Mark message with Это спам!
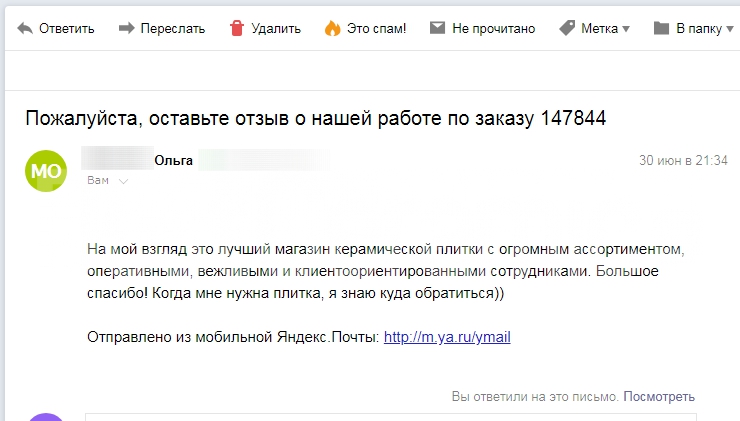This screenshot has width=740, height=421. 377,28
